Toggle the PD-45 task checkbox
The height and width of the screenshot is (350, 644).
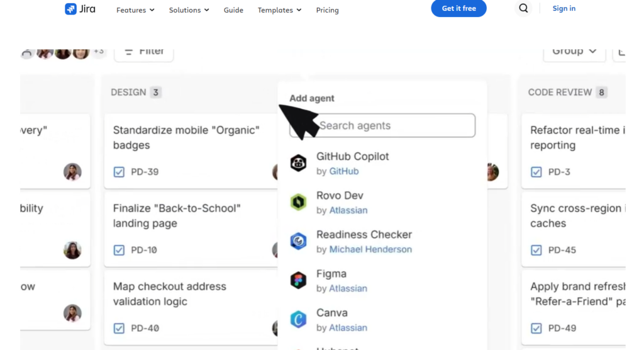click(536, 250)
